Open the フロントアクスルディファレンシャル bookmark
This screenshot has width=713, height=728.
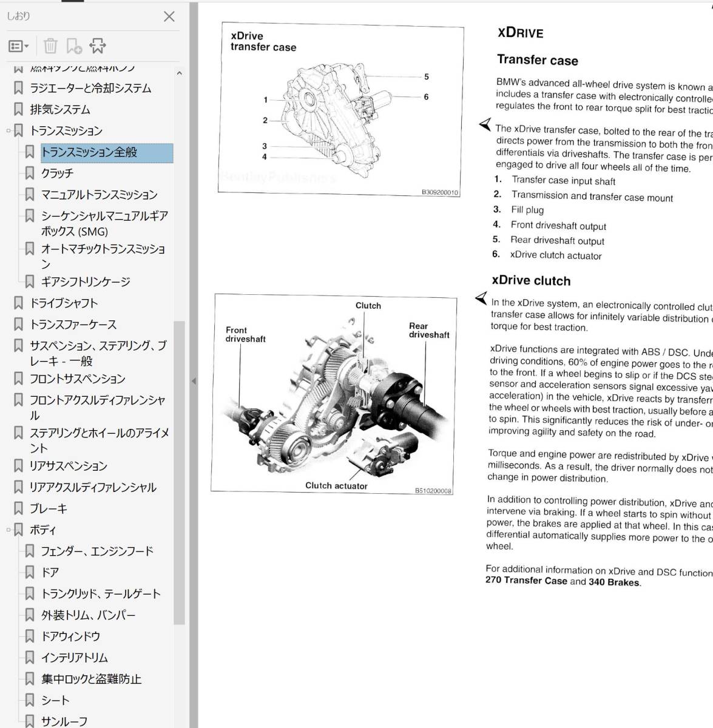(98, 407)
